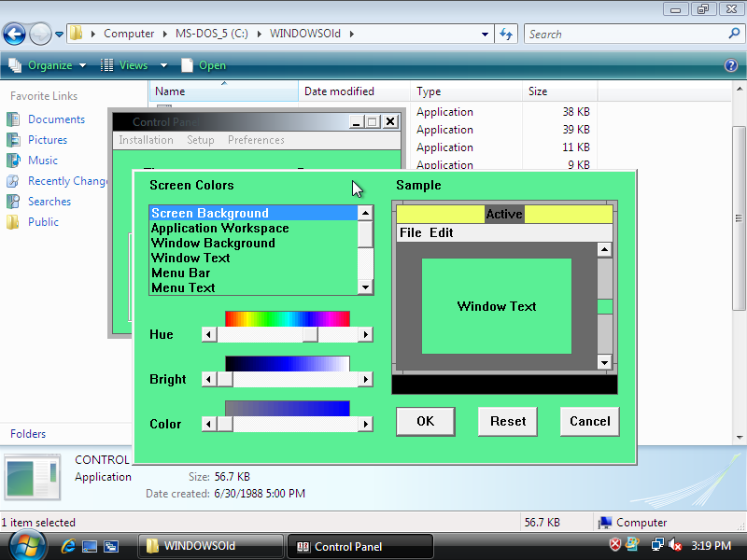Open the Organize dropdown menu
Screen dimensions: 747x560
pos(49,65)
